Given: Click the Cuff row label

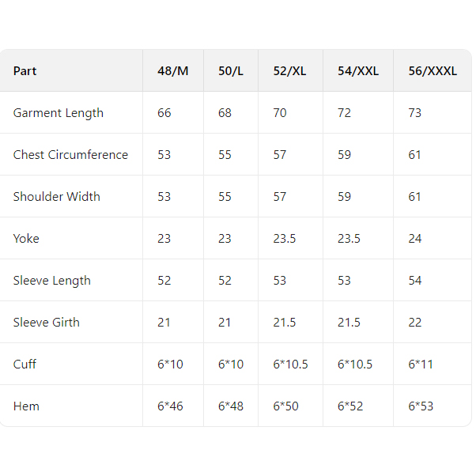Looking at the screenshot, I should [x=25, y=365].
